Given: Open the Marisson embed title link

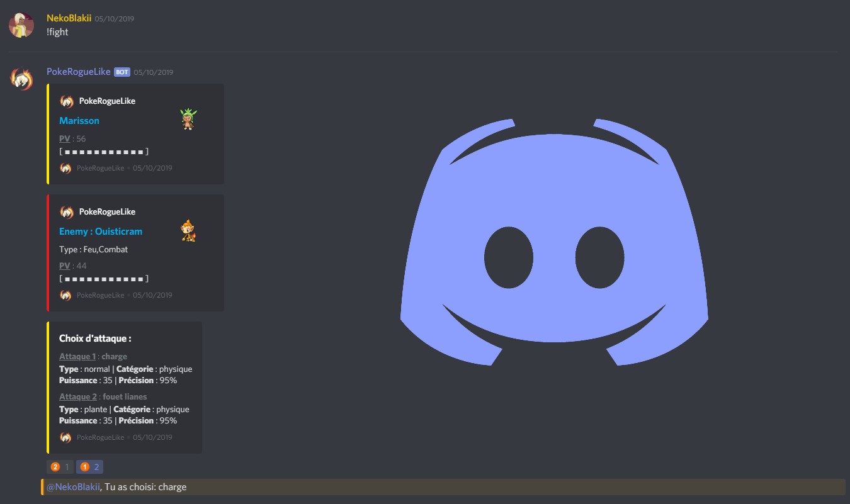Looking at the screenshot, I should 79,121.
